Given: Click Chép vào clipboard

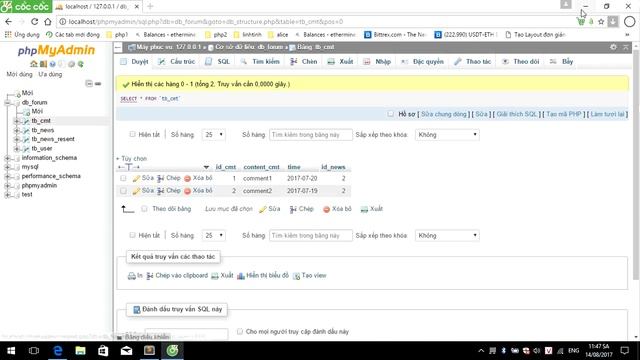Looking at the screenshot, I should pos(177,276).
